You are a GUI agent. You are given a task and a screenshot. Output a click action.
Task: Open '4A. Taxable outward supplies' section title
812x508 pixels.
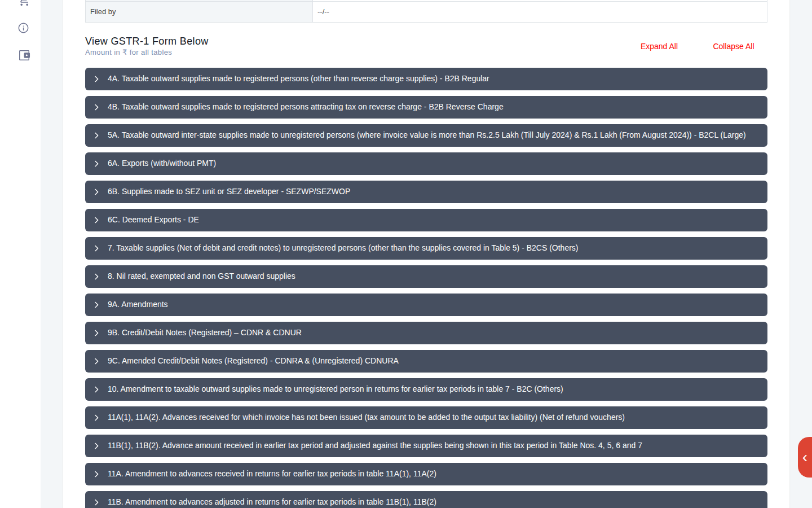coord(298,78)
